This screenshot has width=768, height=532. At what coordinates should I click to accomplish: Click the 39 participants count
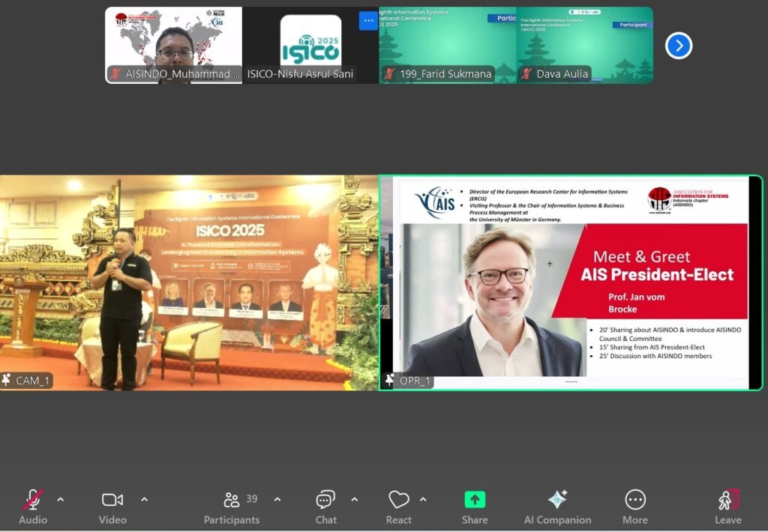252,499
